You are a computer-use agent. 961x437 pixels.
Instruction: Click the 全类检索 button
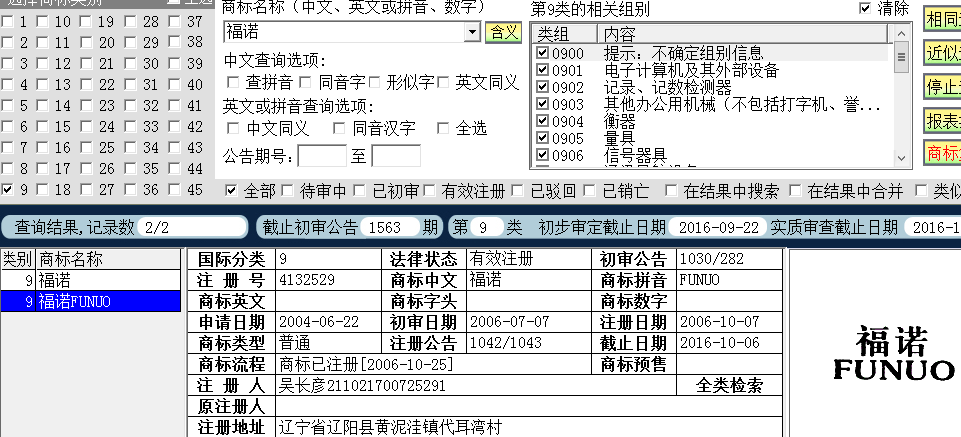point(729,386)
